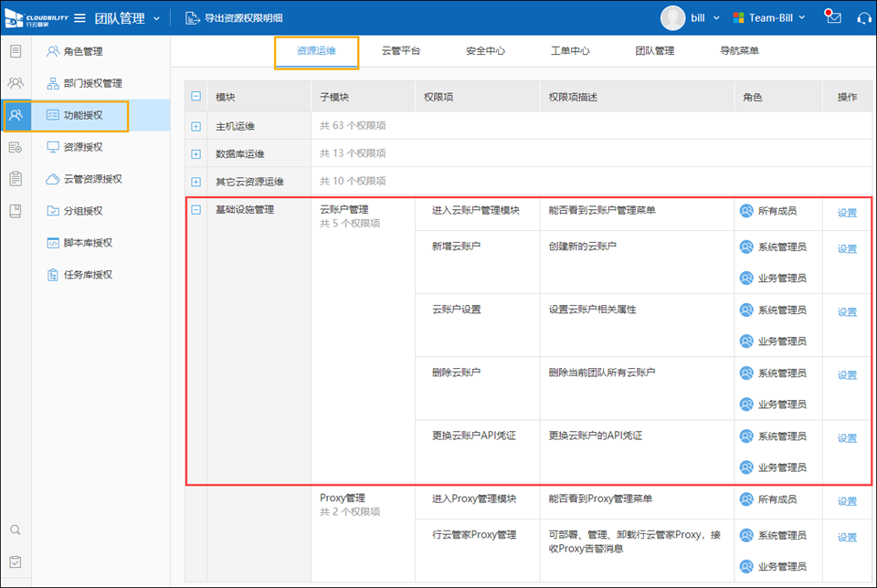
Task: Click the search icon in left rail
Action: tap(16, 530)
